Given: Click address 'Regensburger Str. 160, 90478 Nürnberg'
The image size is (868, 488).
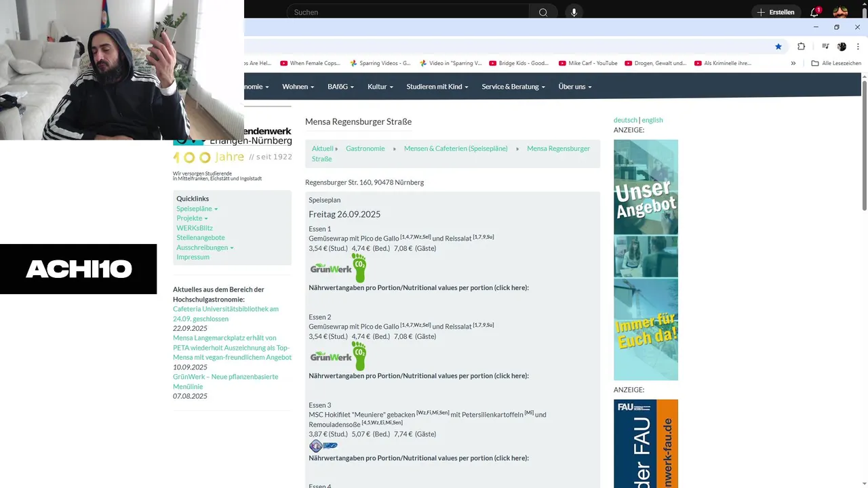Looking at the screenshot, I should 364,182.
